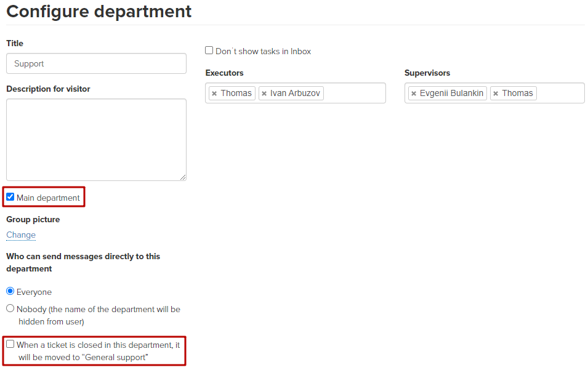Click the Don't show tasks in Inbox label

(x=264, y=51)
